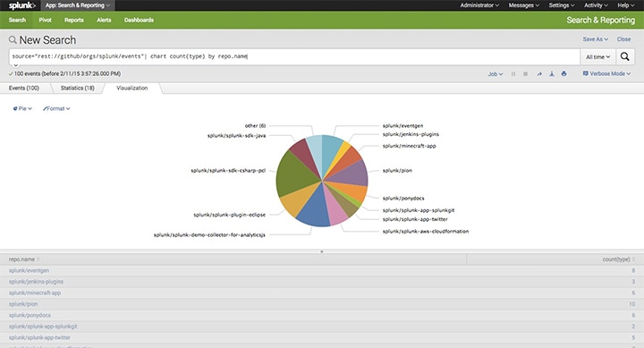This screenshot has height=348, width=644.
Task: Click splunk/ponydocs table link
Action: (x=30, y=316)
